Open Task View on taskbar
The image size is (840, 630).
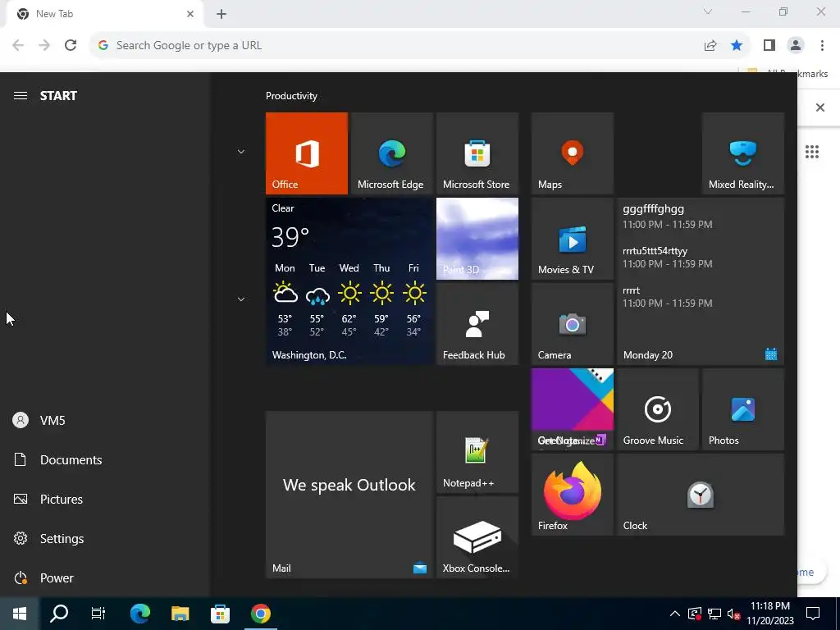tap(98, 614)
